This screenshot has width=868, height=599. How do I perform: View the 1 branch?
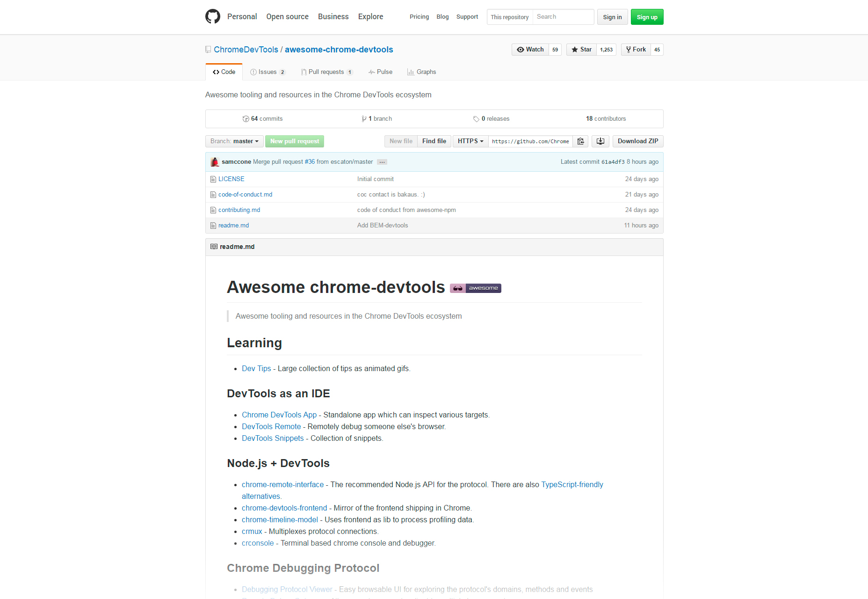coord(377,119)
